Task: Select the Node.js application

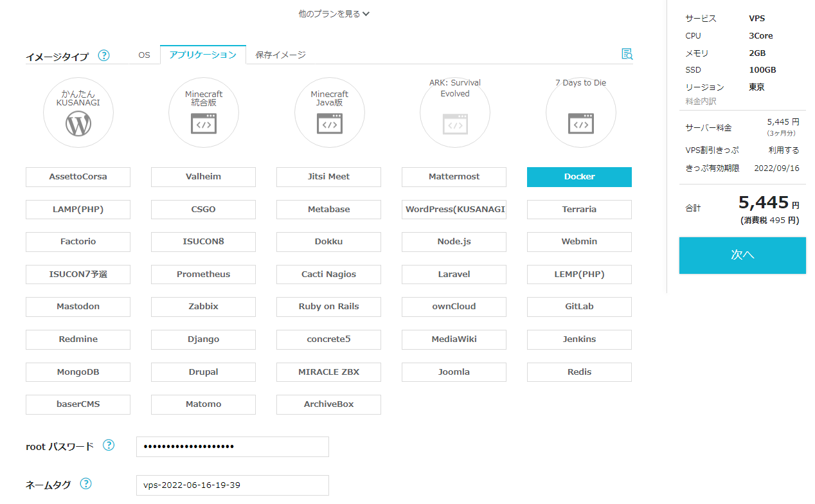Action: (x=454, y=242)
